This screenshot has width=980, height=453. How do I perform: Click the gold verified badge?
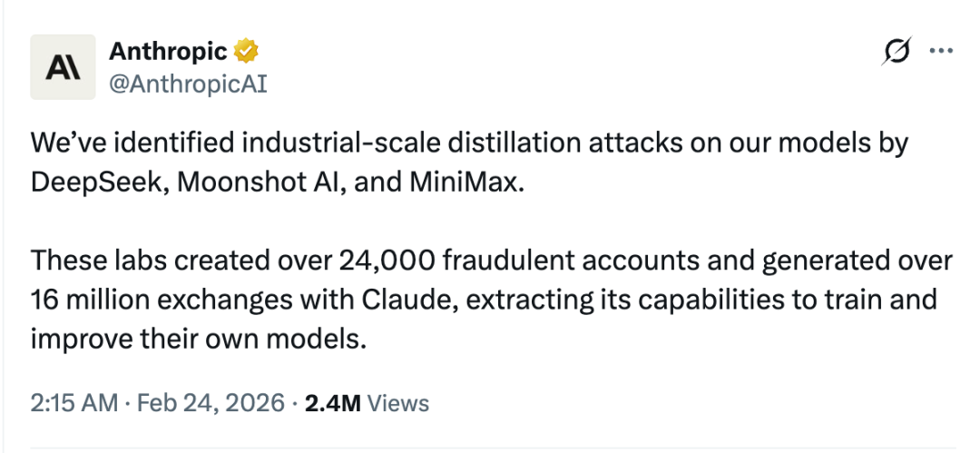point(247,52)
